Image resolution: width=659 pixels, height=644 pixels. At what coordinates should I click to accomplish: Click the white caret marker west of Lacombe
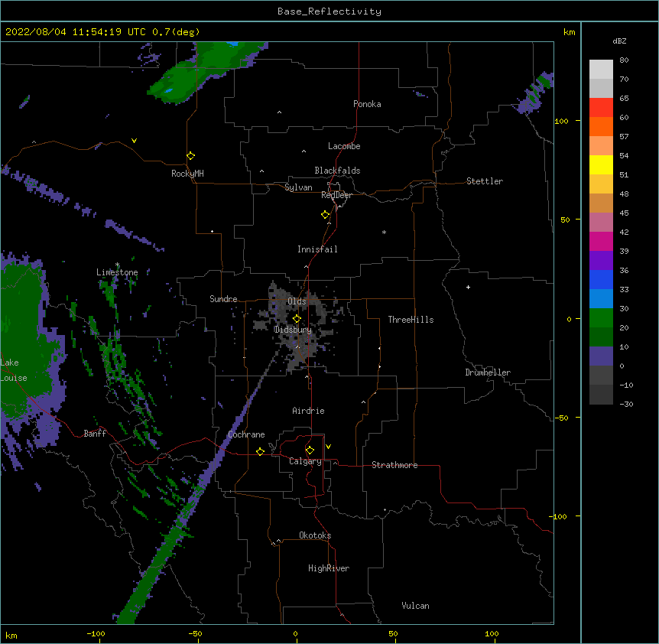pos(304,151)
